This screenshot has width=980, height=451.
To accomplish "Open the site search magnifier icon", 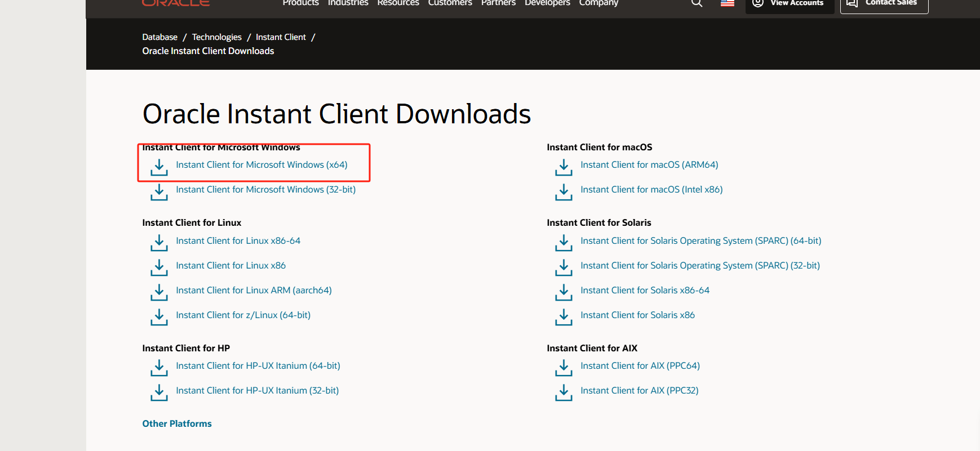I will coord(697,2).
